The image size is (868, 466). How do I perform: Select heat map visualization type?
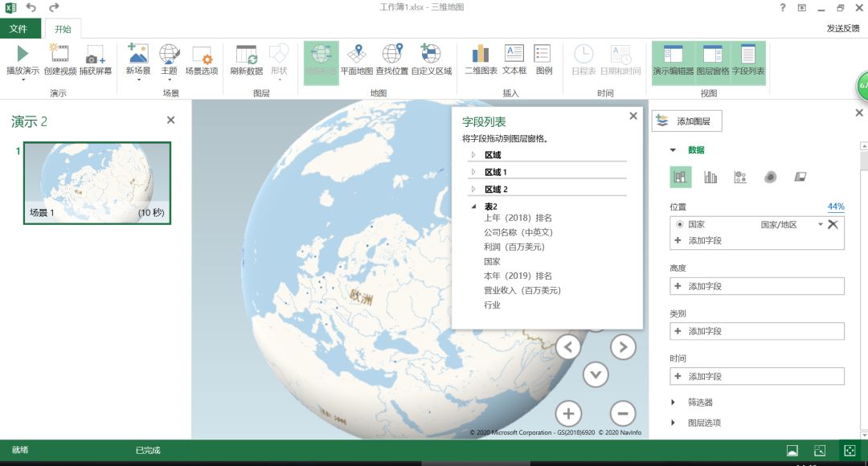click(770, 177)
